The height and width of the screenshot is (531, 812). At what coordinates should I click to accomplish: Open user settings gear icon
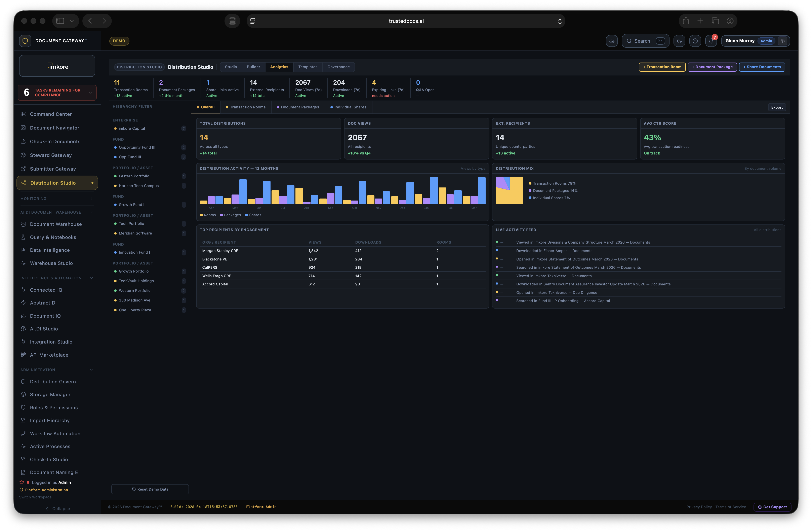tap(783, 41)
